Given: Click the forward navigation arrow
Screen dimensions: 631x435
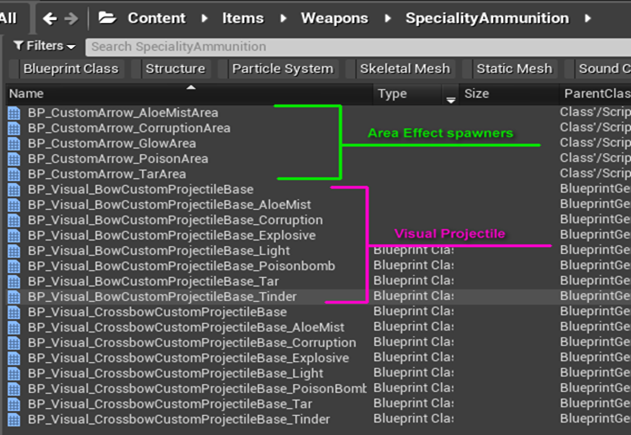Looking at the screenshot, I should (71, 18).
